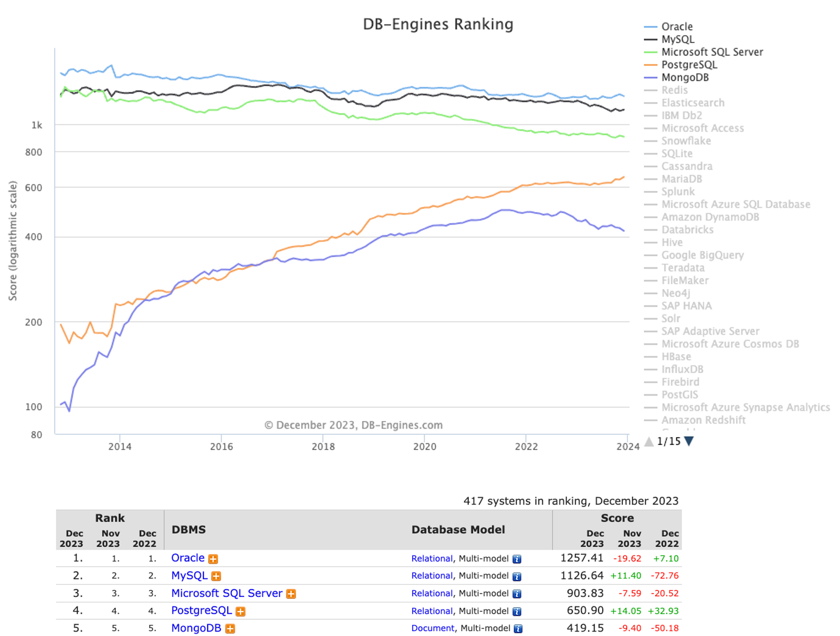This screenshot has width=840, height=636.
Task: Open info icon in MySQL row
Action: click(517, 577)
